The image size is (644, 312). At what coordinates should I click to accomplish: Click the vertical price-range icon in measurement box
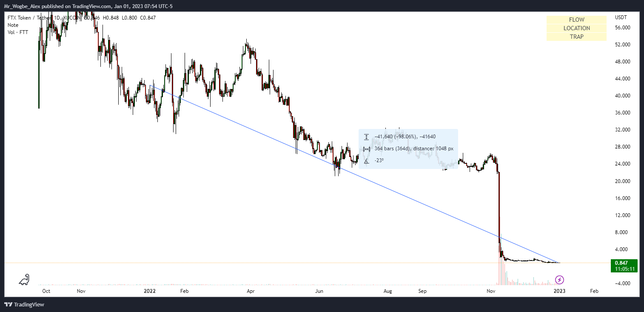(x=367, y=137)
